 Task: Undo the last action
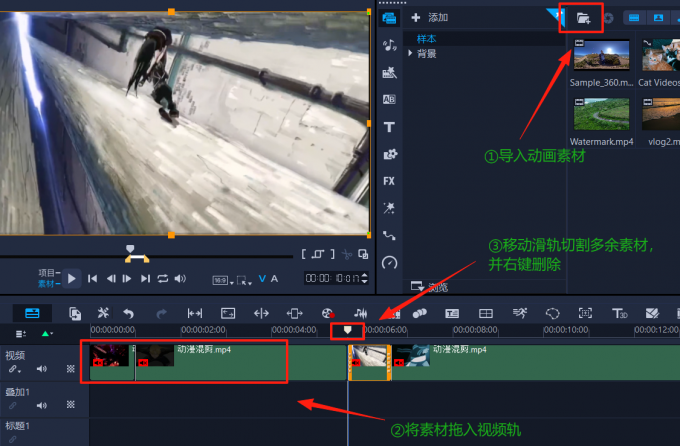(x=128, y=313)
